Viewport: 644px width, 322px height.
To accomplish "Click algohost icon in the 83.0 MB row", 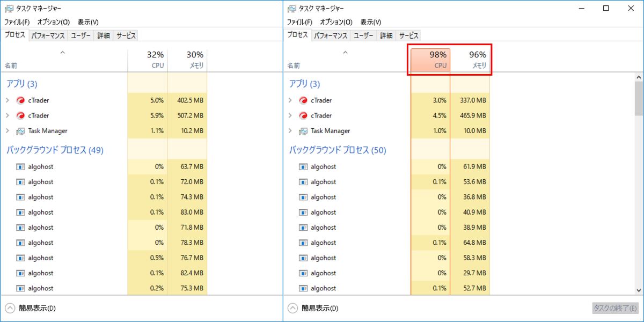I will tap(20, 213).
